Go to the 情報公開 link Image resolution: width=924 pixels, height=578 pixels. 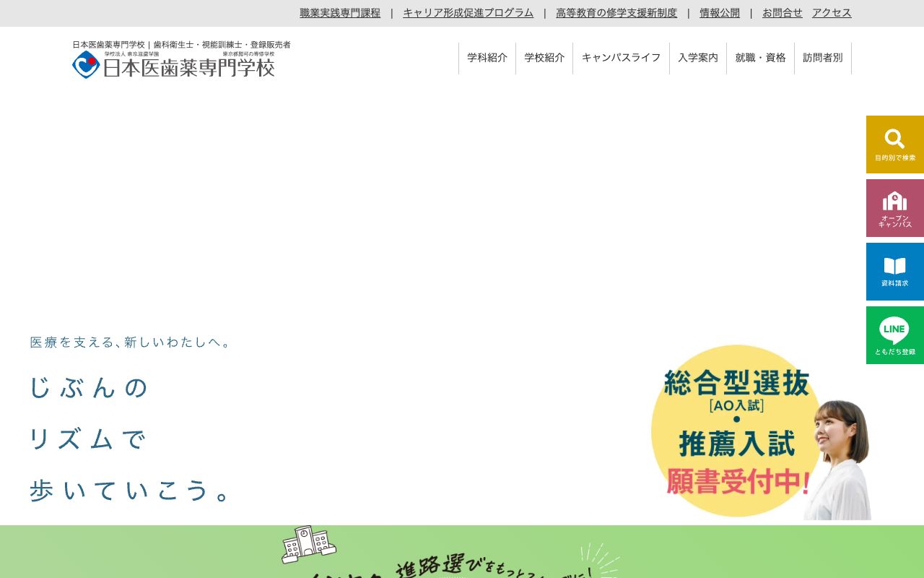pos(720,13)
